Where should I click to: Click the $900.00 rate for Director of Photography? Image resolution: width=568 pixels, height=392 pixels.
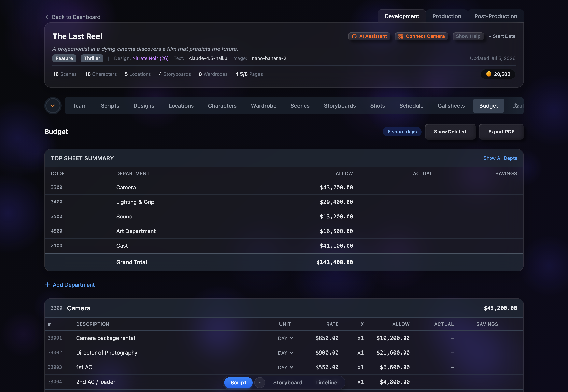[x=327, y=353]
